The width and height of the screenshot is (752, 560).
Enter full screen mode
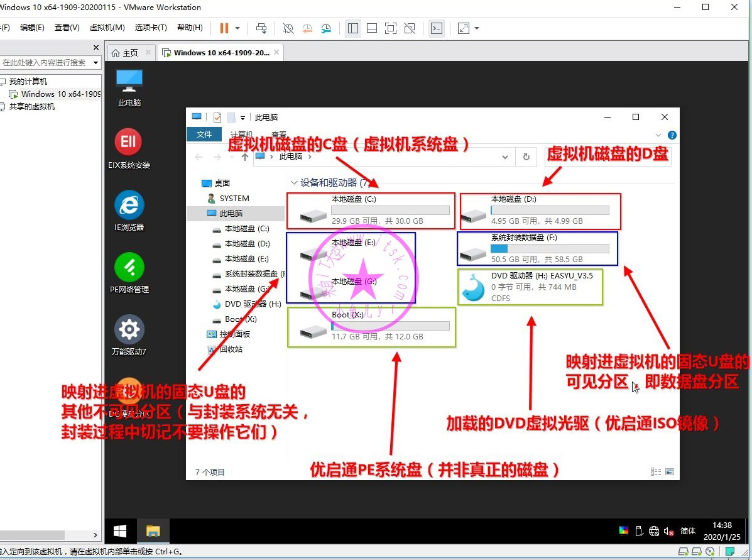tap(391, 28)
